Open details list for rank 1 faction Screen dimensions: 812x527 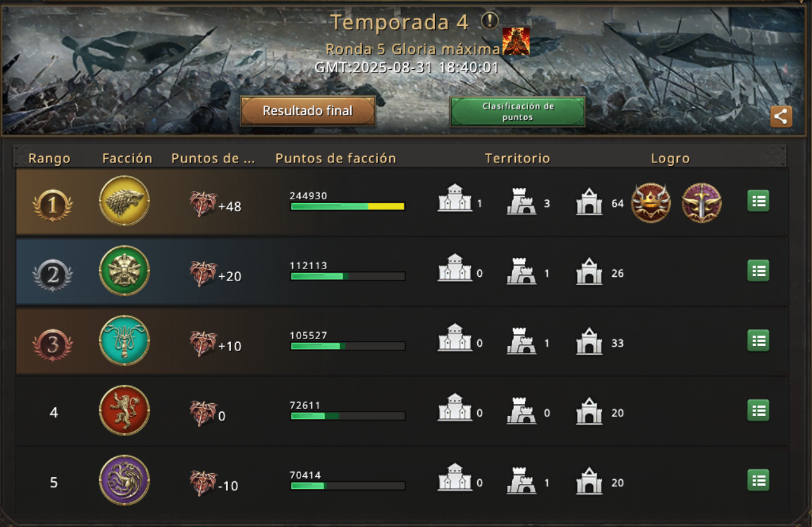(x=758, y=201)
